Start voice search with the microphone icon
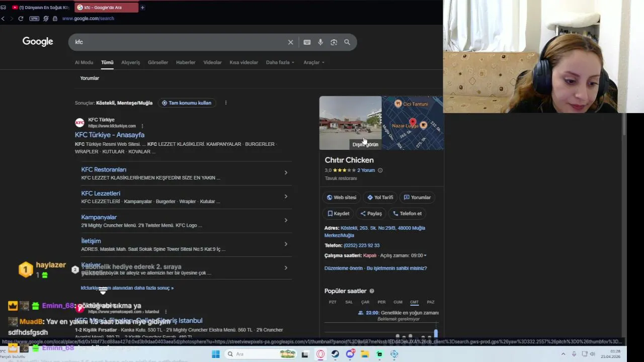 pos(320,42)
